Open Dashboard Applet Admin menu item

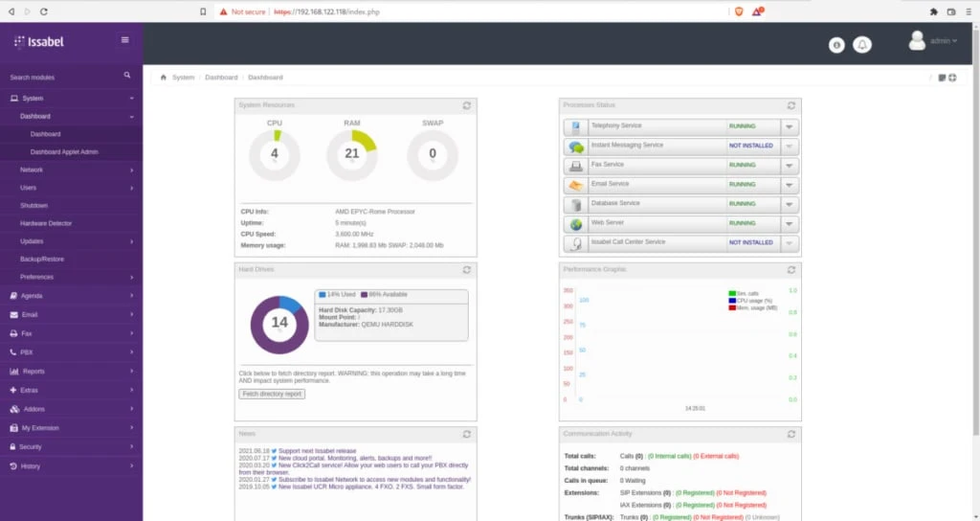[64, 152]
